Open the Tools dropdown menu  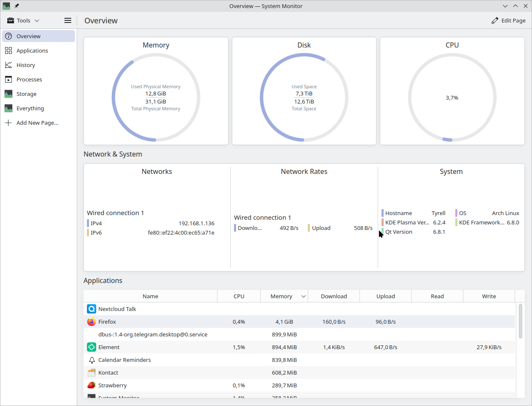(x=23, y=20)
